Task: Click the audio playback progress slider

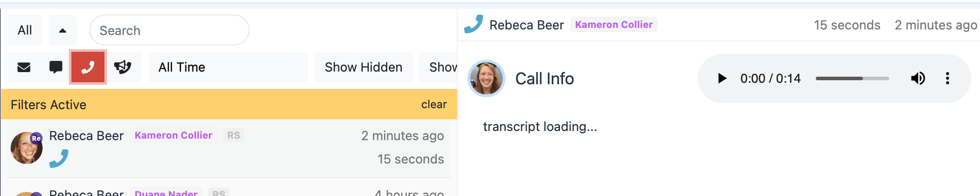Action: [x=852, y=78]
